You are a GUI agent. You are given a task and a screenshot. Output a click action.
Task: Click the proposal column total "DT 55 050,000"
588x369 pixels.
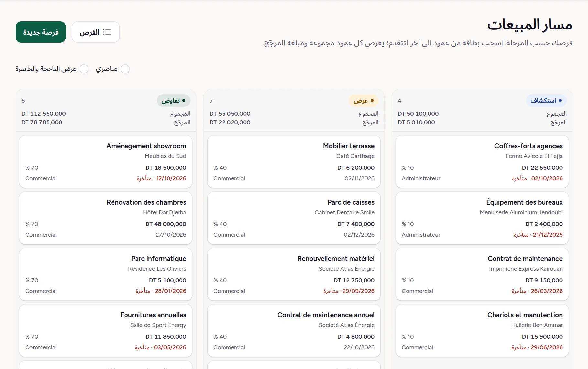(x=230, y=114)
